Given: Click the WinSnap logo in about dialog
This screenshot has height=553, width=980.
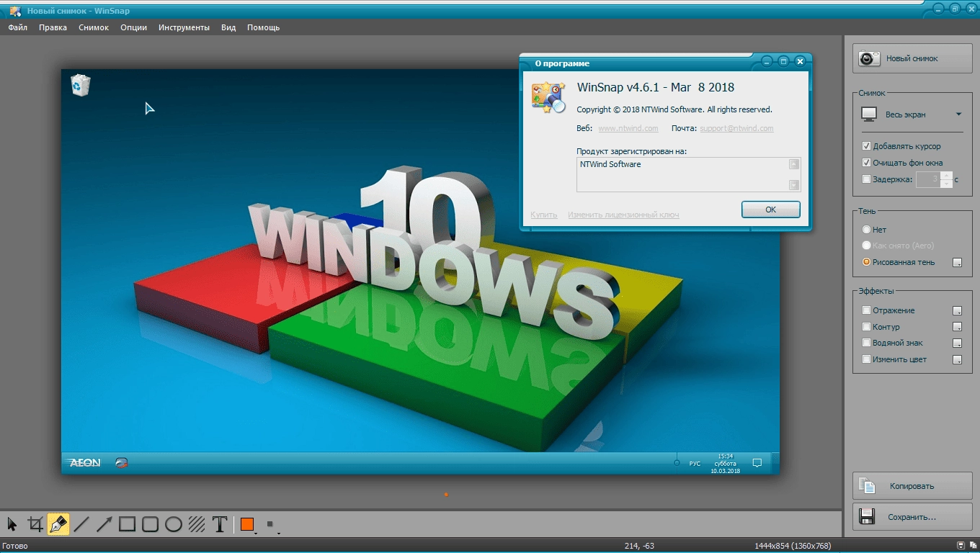Looking at the screenshot, I should point(548,97).
